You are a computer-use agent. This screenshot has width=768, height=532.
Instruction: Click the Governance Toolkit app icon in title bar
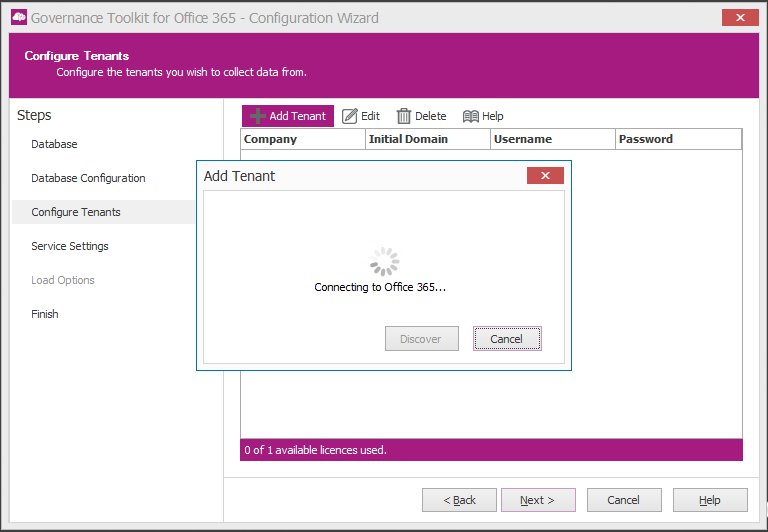click(19, 18)
